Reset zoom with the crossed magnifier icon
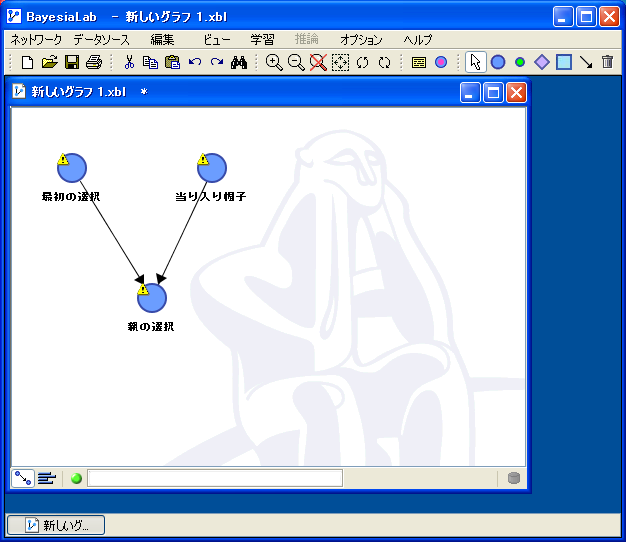 318,62
